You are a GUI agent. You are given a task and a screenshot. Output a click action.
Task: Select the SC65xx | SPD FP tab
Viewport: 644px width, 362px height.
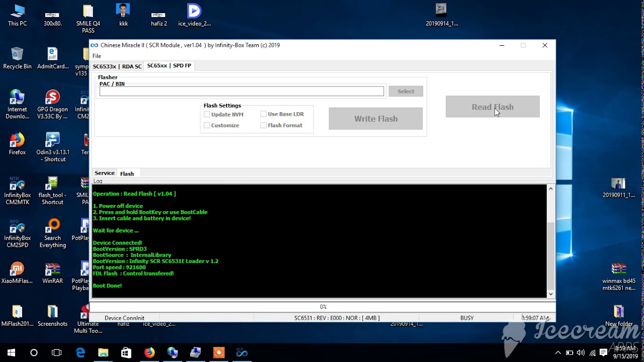[169, 65]
